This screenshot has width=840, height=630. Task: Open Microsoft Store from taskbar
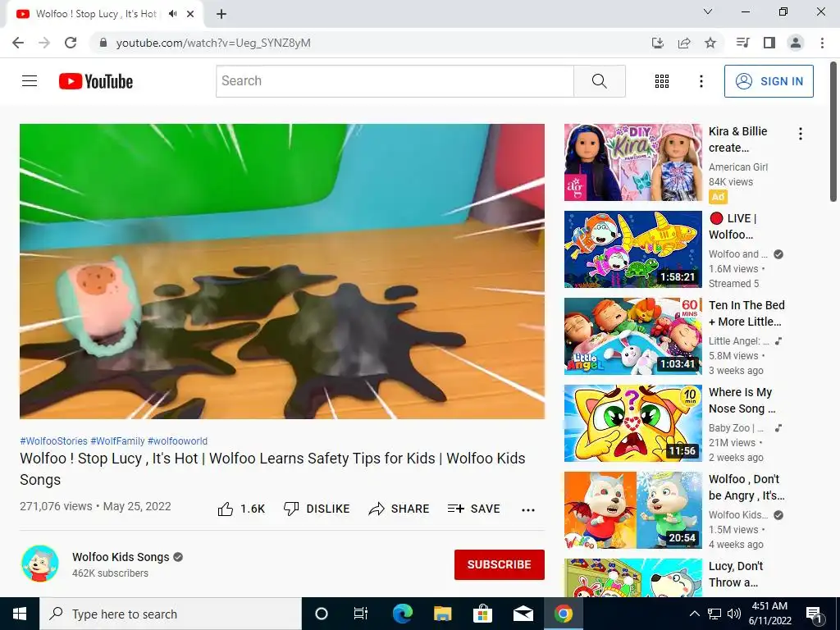482,614
